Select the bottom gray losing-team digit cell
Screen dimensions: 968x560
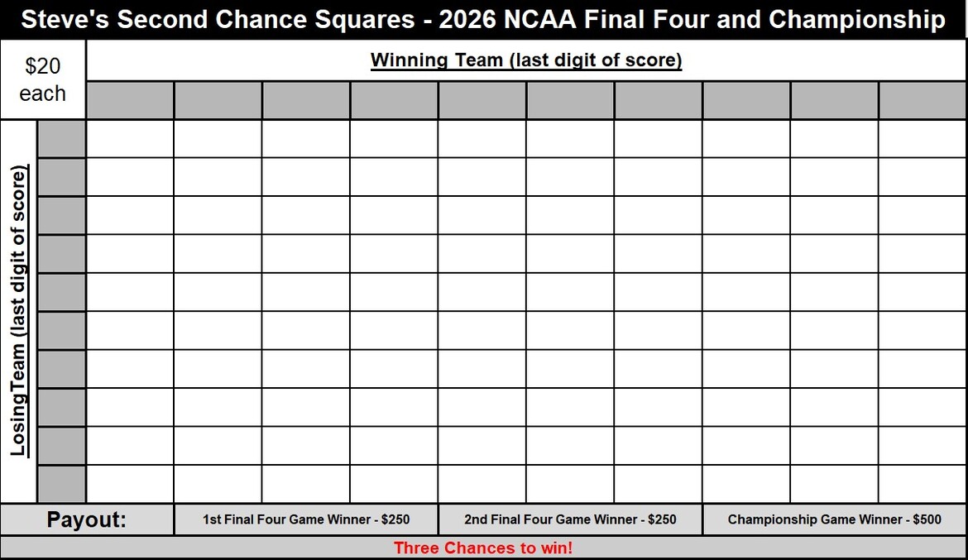point(61,484)
